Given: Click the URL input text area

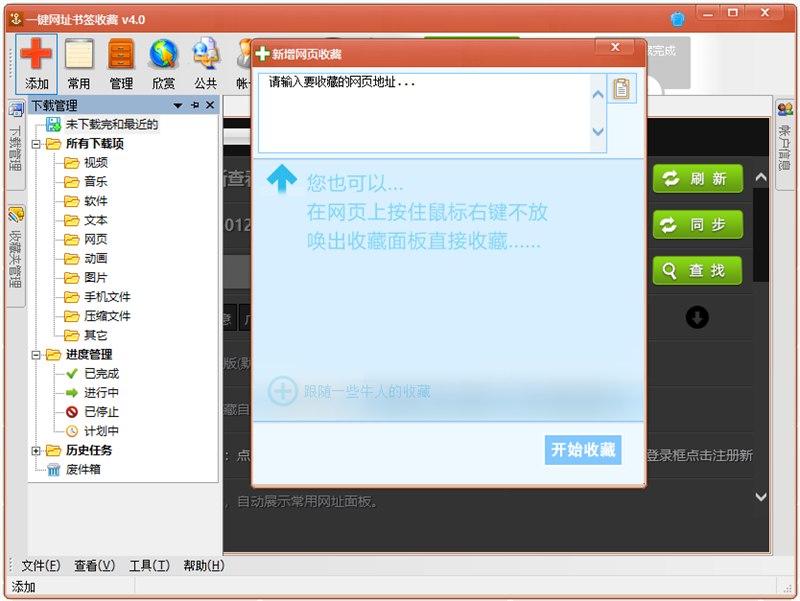Looking at the screenshot, I should 424,113.
